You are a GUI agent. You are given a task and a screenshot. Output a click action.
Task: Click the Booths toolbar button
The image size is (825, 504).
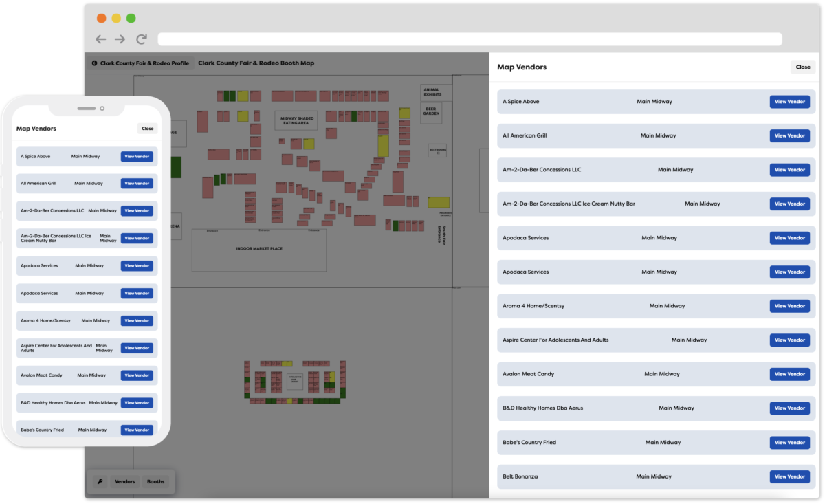click(x=155, y=481)
